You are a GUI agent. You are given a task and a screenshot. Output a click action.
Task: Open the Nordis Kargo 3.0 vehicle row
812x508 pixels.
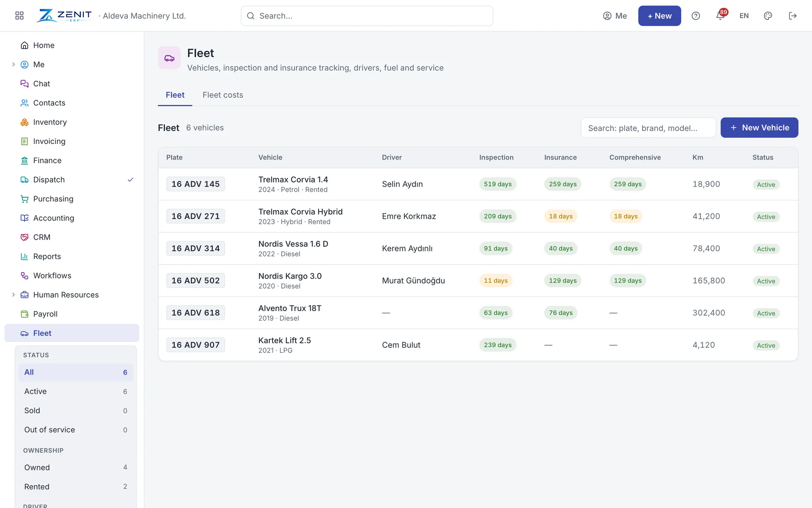point(478,281)
